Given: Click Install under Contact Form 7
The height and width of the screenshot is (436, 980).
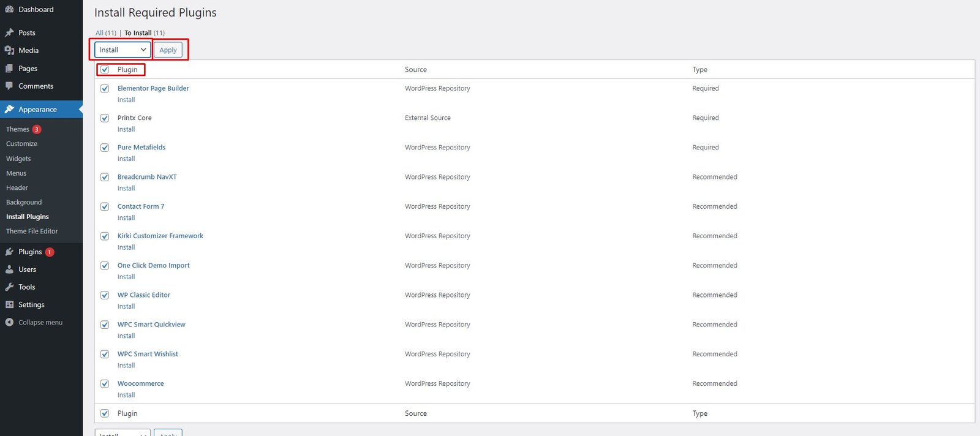Looking at the screenshot, I should (126, 218).
